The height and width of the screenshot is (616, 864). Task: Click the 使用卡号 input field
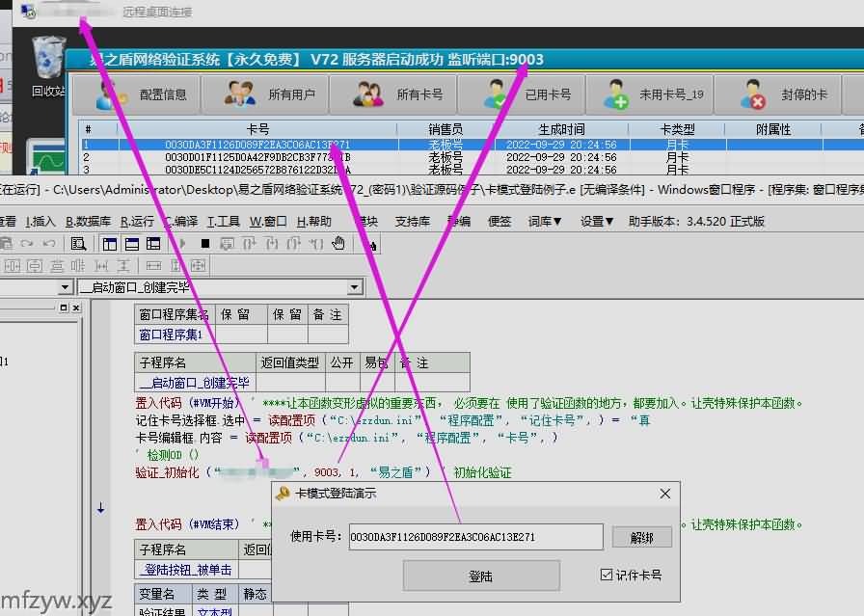(x=475, y=537)
